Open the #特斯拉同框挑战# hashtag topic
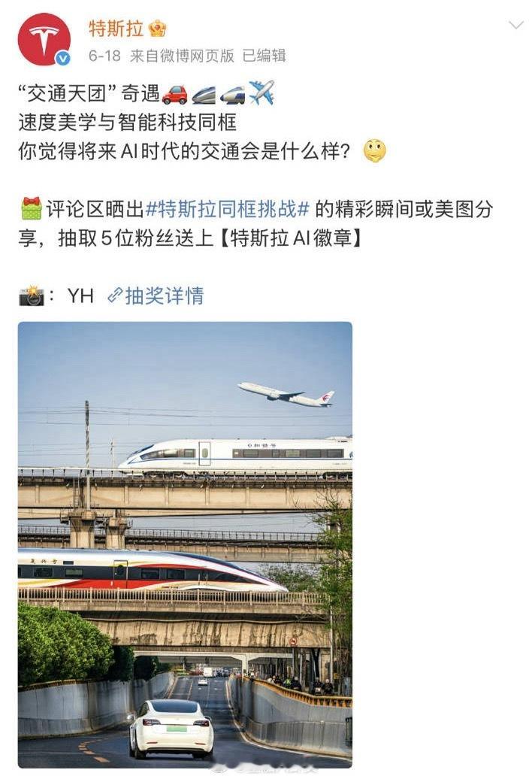Viewport: 532px width, 779px height. pos(228,209)
